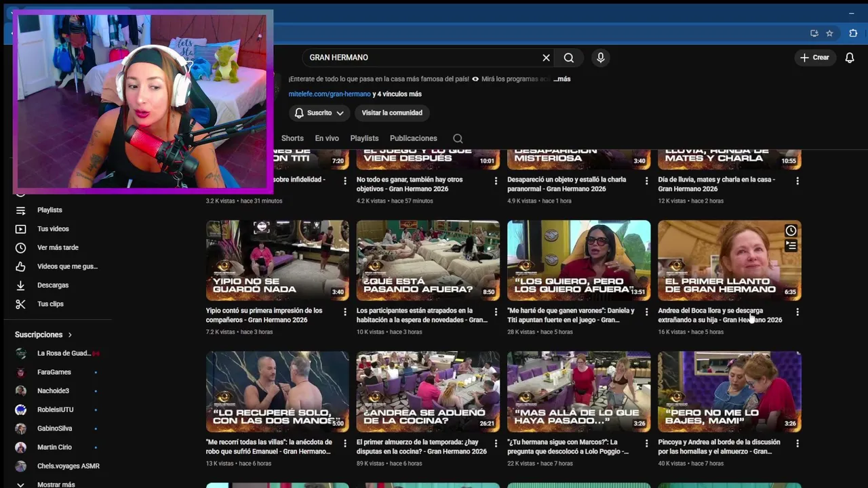Click the magnifier search button

tap(569, 58)
